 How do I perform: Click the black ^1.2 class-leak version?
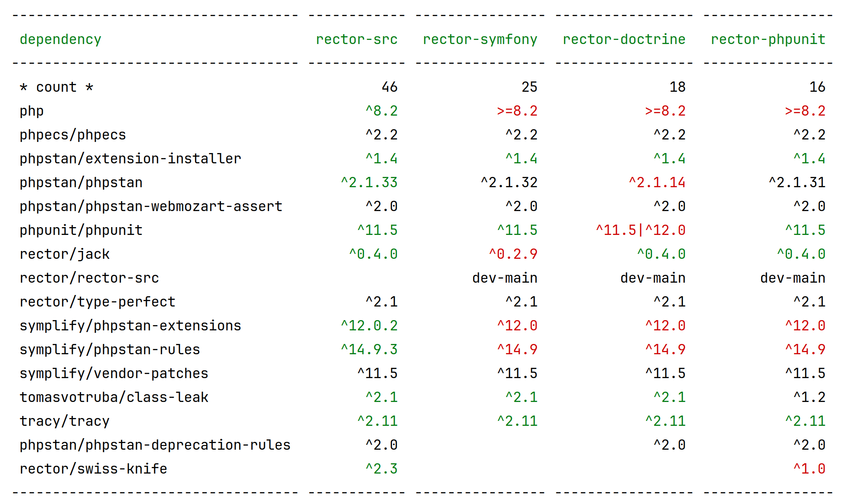pos(809,397)
